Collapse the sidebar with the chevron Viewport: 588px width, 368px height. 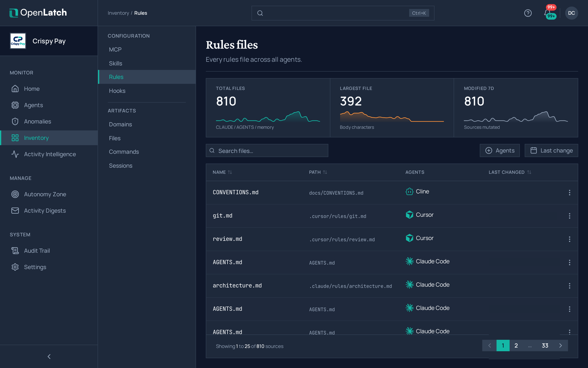point(49,357)
